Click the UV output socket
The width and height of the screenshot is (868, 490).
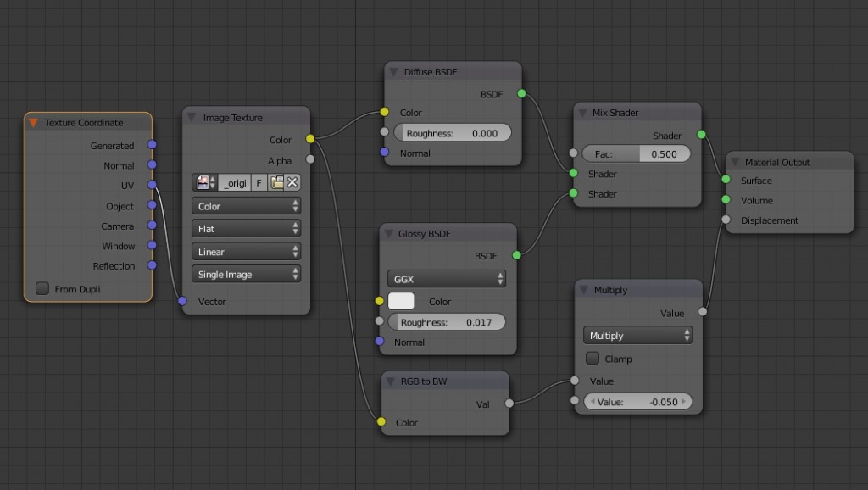pos(152,185)
